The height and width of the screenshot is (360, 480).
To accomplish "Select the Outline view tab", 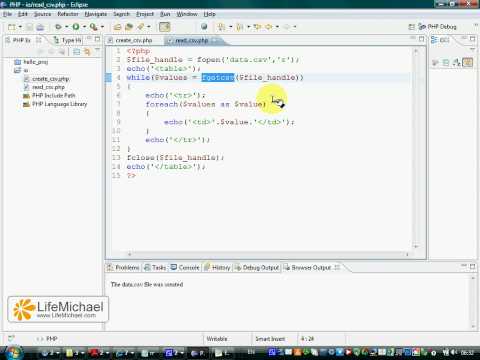I will 440,40.
